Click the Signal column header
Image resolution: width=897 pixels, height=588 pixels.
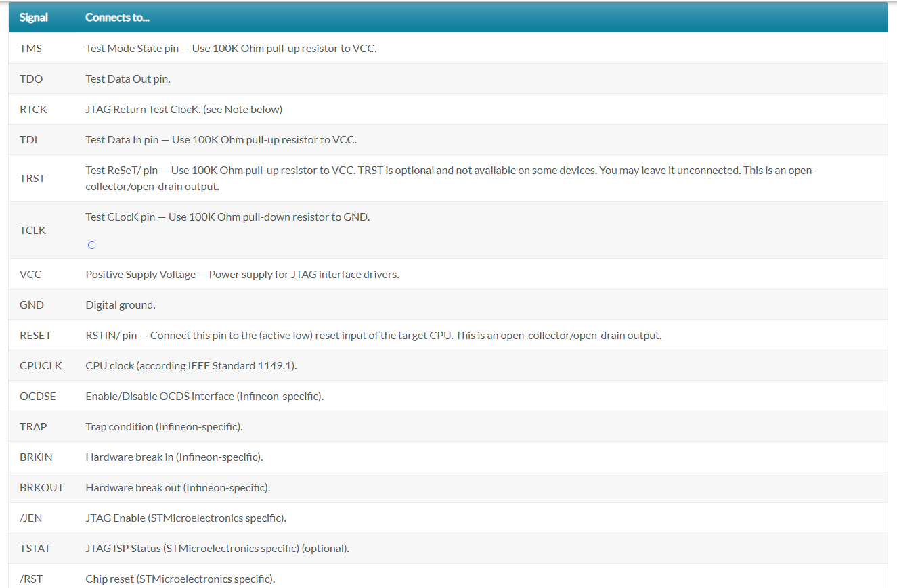click(x=34, y=18)
